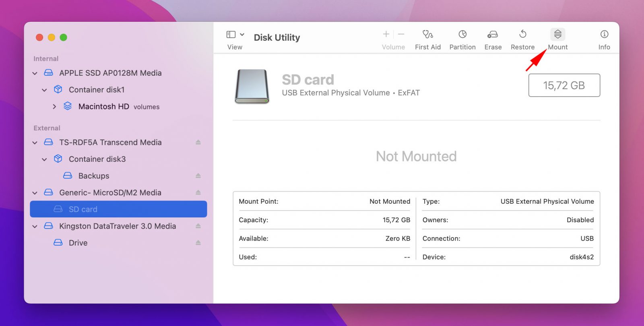Click the remove volume minus icon
The height and width of the screenshot is (326, 644).
click(x=401, y=34)
